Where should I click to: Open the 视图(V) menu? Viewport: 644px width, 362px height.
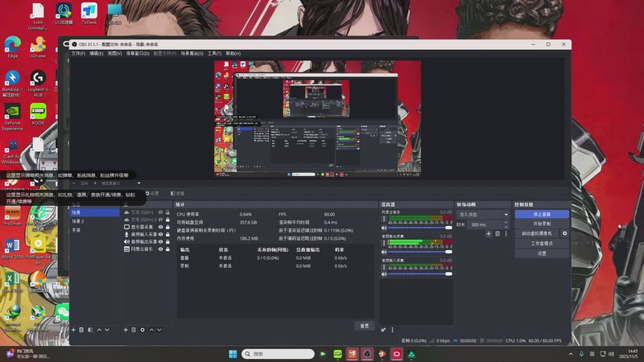(114, 53)
